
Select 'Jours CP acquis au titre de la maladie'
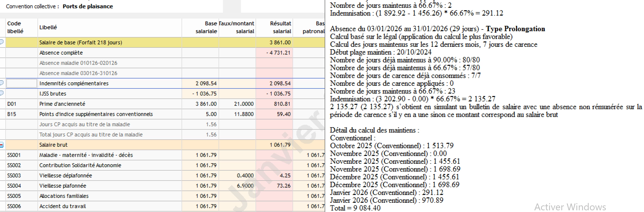[84, 124]
